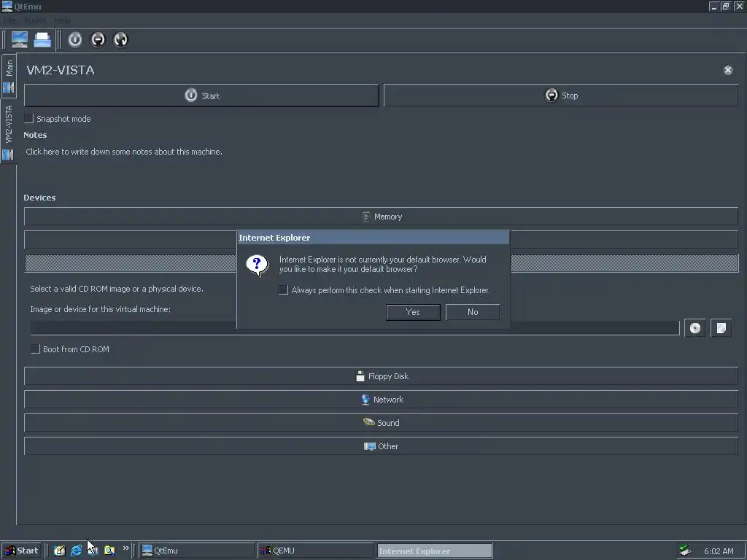Open the Windows Start button
Viewport: 747px width, 560px height.
click(20, 551)
